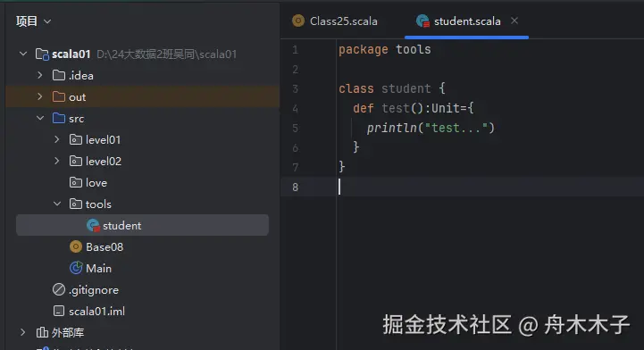Click the test method name
Screen dimensions: 644x350
[396, 108]
